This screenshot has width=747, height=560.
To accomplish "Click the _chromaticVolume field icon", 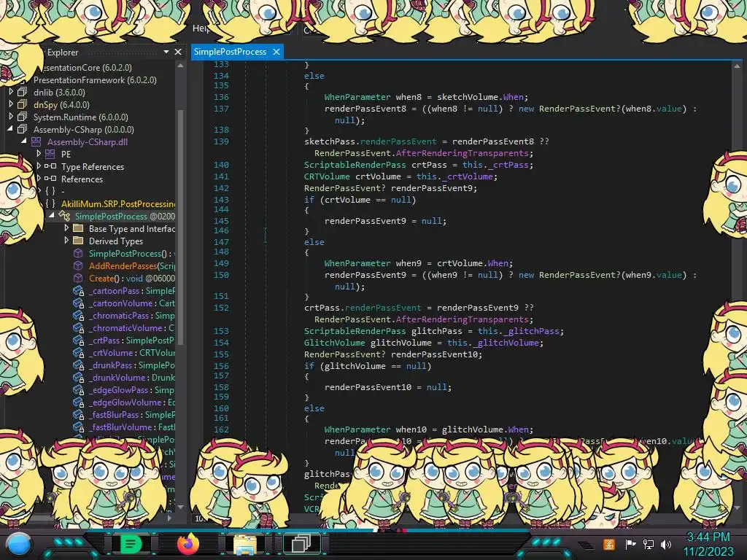I will 78,327.
